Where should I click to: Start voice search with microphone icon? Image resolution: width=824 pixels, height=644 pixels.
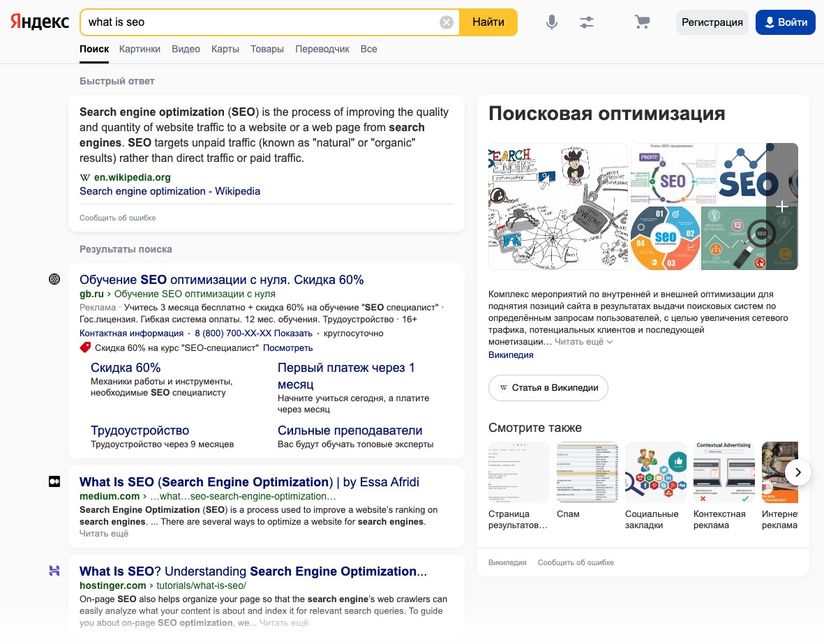(551, 22)
